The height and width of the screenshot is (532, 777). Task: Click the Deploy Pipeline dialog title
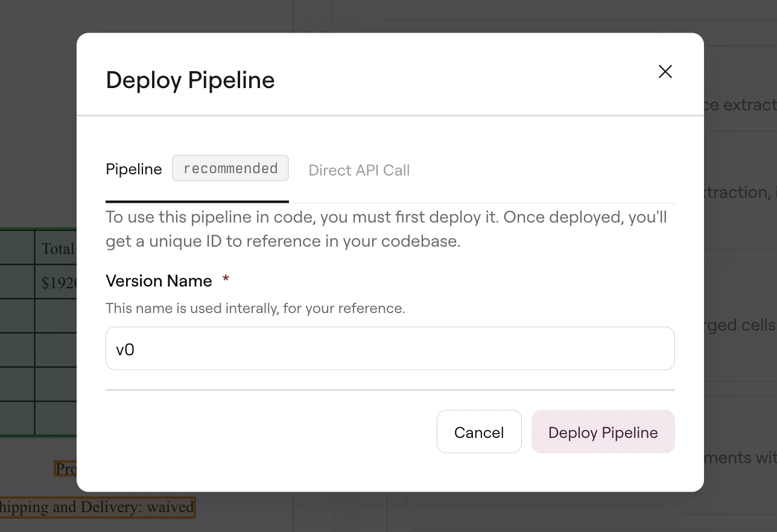(190, 79)
